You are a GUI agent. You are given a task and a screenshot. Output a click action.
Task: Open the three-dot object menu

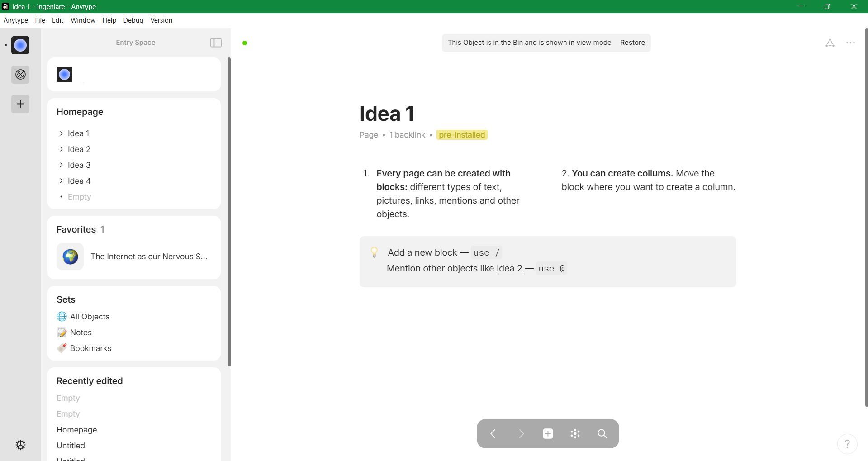[x=850, y=43]
